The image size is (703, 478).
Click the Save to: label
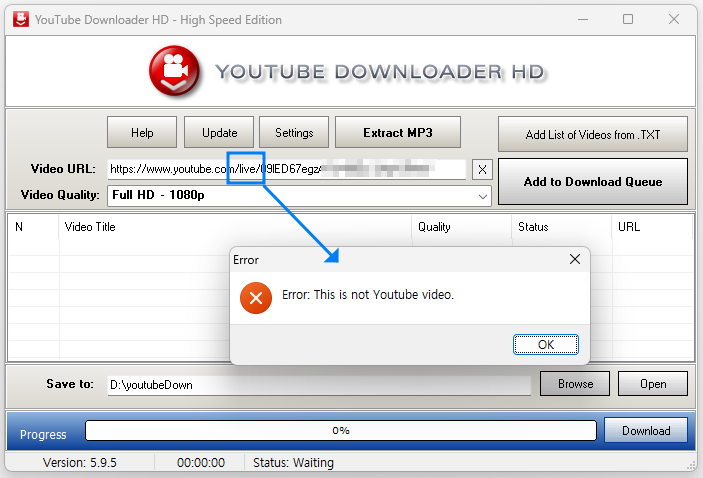point(70,384)
